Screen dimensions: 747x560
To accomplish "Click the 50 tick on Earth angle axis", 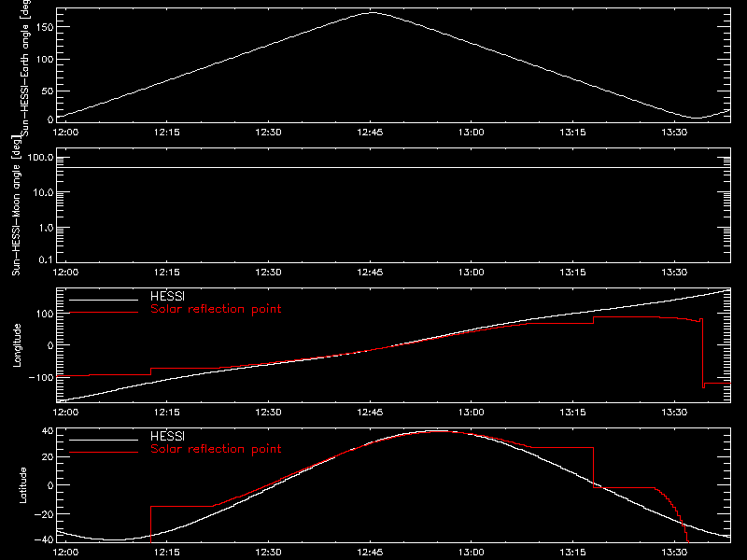I will coord(48,91).
